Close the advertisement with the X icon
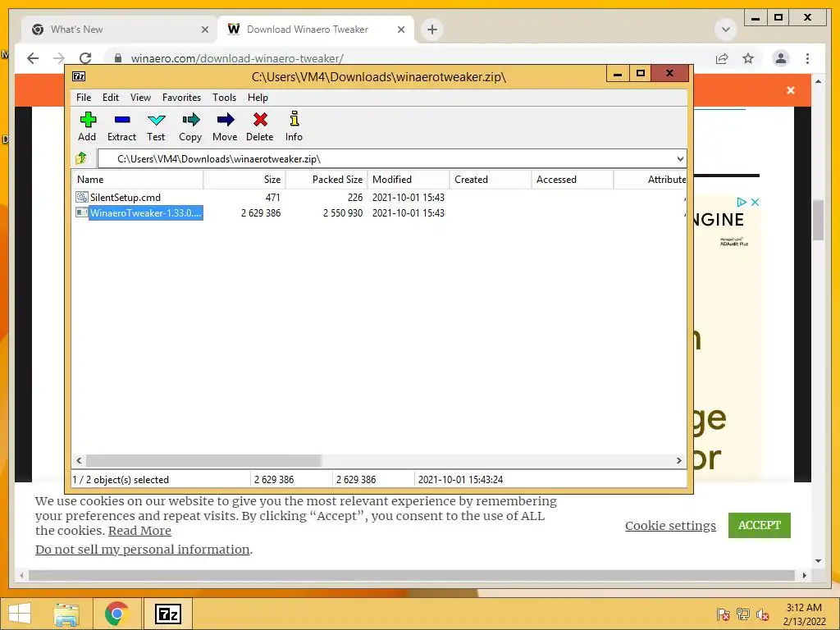The height and width of the screenshot is (630, 840). point(755,202)
